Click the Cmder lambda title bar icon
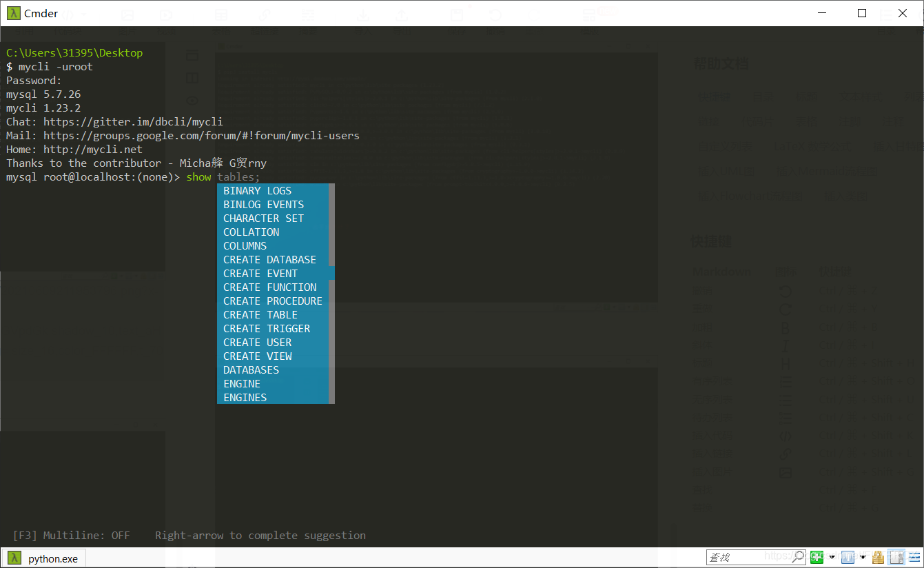The image size is (924, 568). pos(13,13)
